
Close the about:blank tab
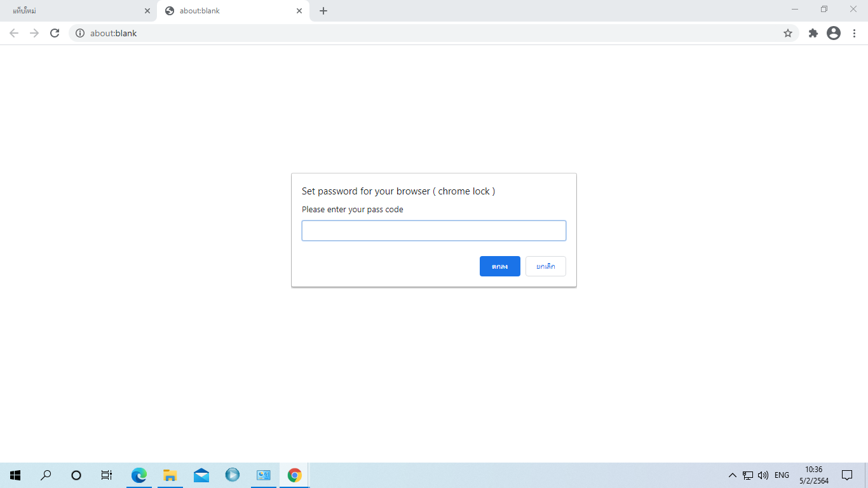click(x=299, y=11)
